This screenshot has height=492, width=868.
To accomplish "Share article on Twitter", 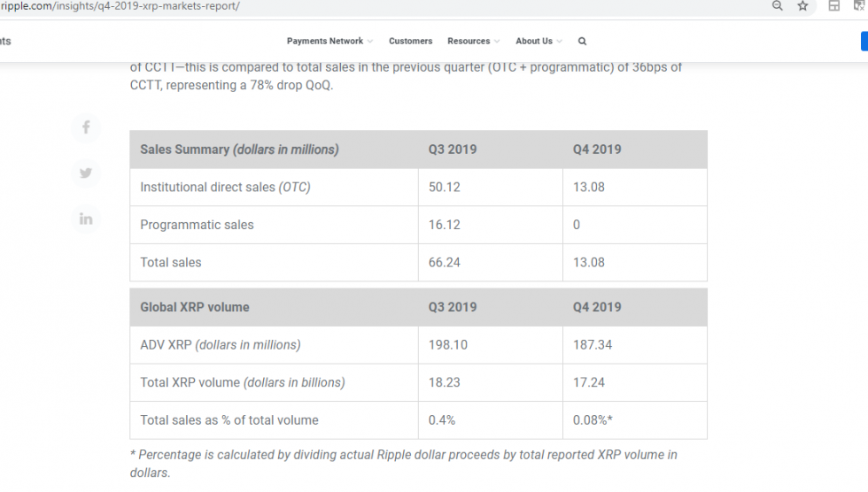I will (86, 173).
